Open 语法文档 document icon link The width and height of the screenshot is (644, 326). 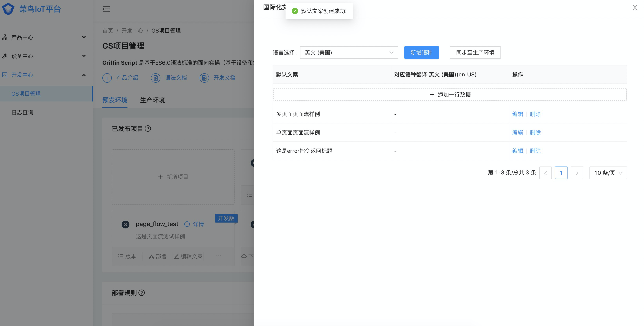[x=156, y=78]
